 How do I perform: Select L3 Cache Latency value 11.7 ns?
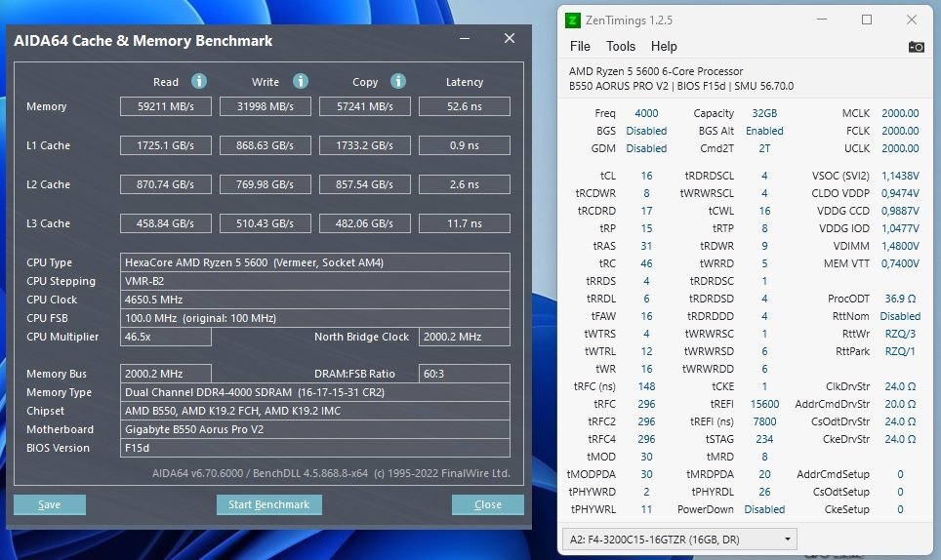465,223
